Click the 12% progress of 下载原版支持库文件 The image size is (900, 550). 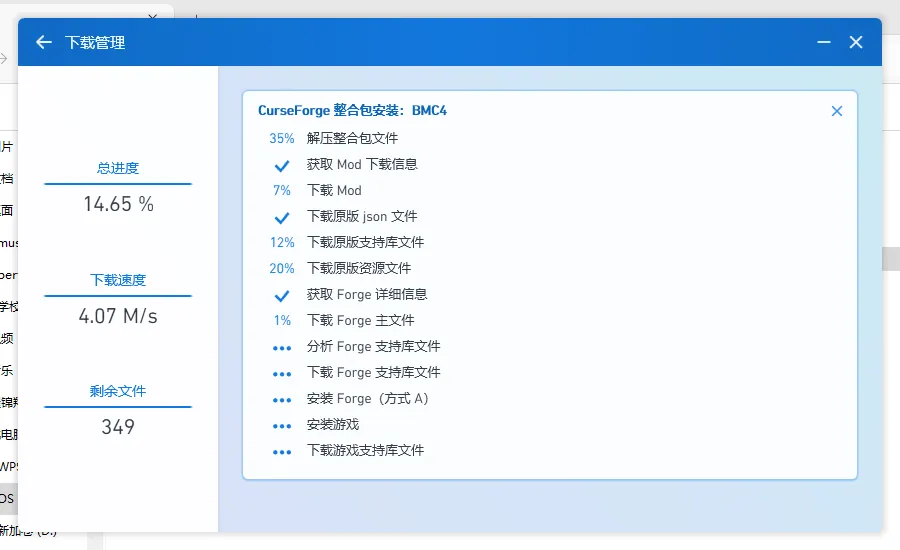click(282, 242)
